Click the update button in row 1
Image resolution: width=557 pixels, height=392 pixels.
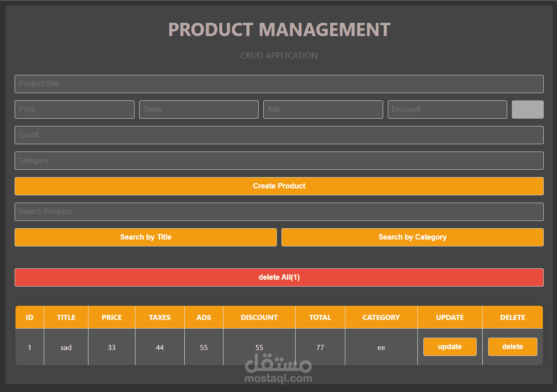pos(450,347)
